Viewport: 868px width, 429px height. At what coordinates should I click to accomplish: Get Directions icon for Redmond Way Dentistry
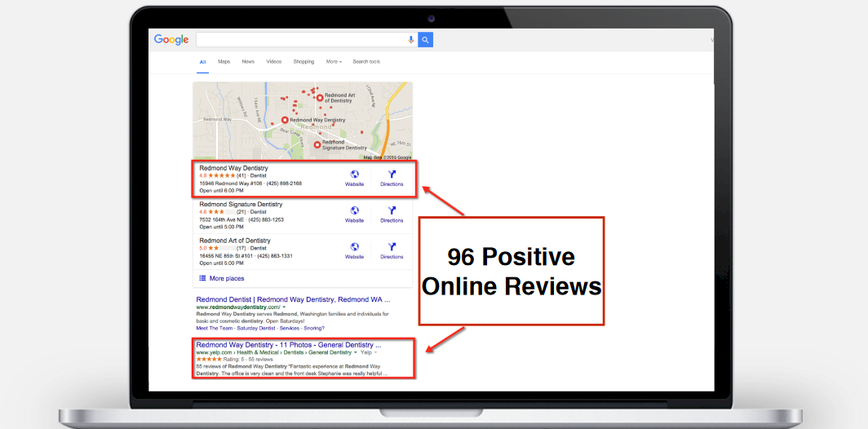tap(392, 175)
